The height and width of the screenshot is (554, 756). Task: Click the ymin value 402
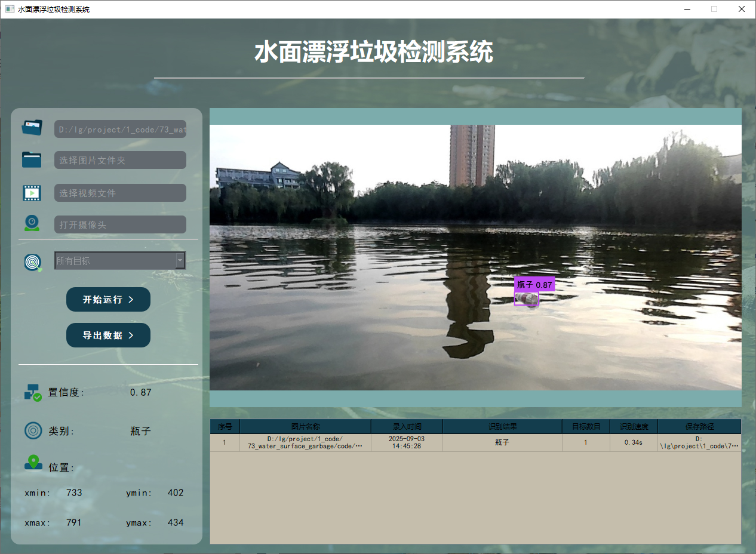pyautogui.click(x=176, y=493)
